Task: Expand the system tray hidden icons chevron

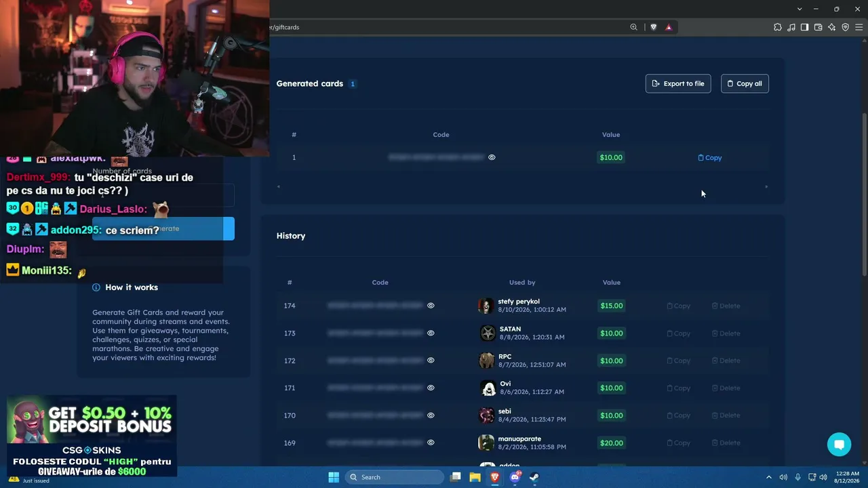Action: 768,477
